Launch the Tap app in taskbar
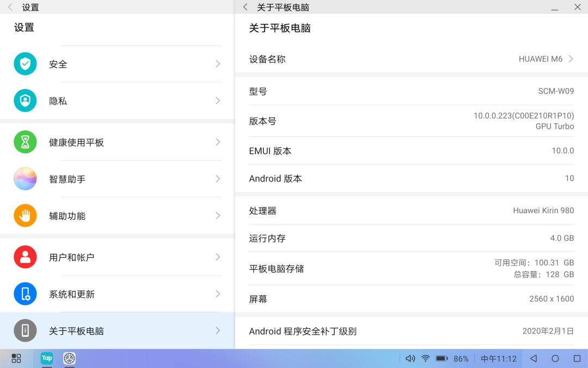Screen dimensions: 588x368 (47, 358)
